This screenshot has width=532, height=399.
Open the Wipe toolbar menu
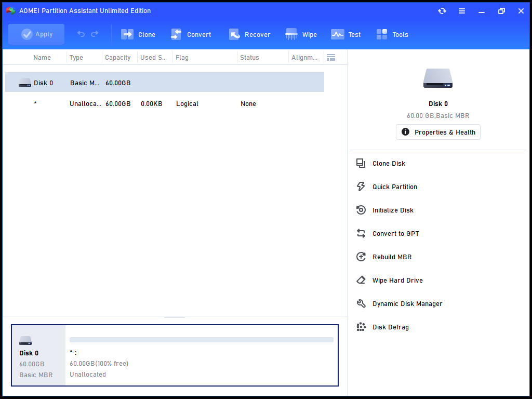coord(301,35)
